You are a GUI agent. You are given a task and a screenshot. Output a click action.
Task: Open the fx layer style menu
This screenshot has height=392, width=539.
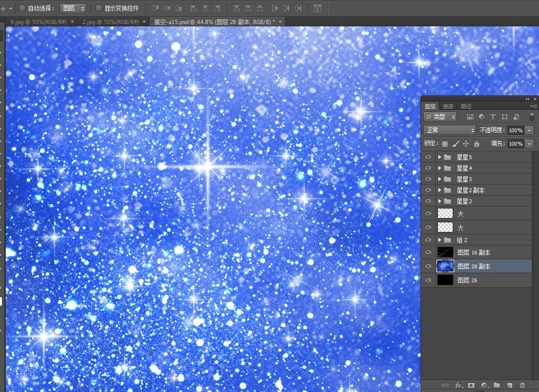click(x=459, y=385)
